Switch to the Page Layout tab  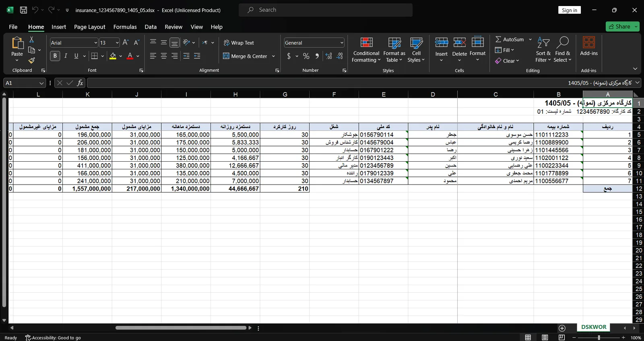click(89, 27)
